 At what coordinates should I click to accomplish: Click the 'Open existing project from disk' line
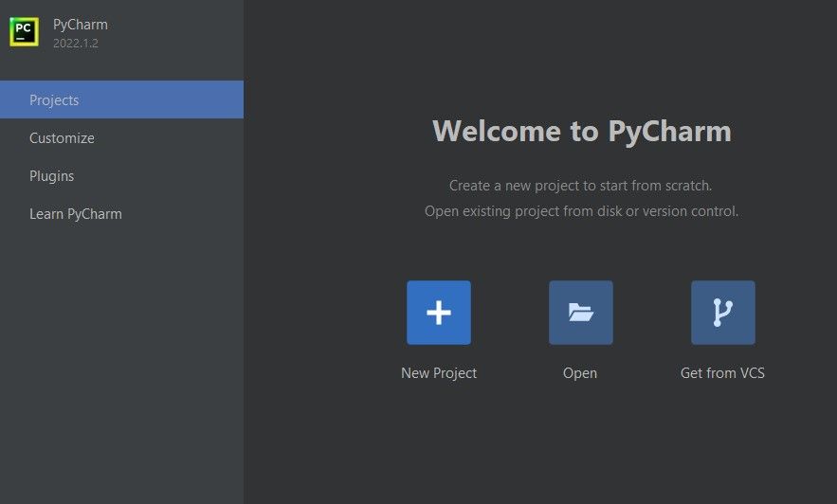580,211
